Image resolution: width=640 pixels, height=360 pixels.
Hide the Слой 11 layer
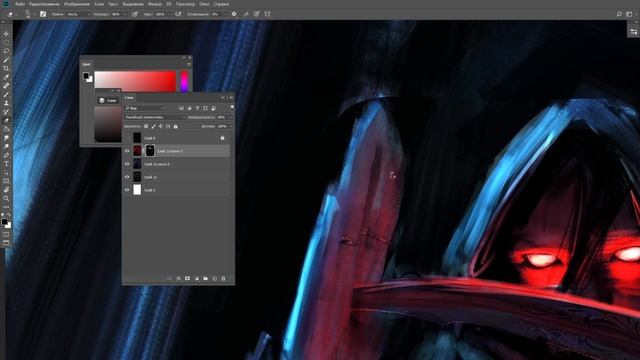pyautogui.click(x=127, y=177)
